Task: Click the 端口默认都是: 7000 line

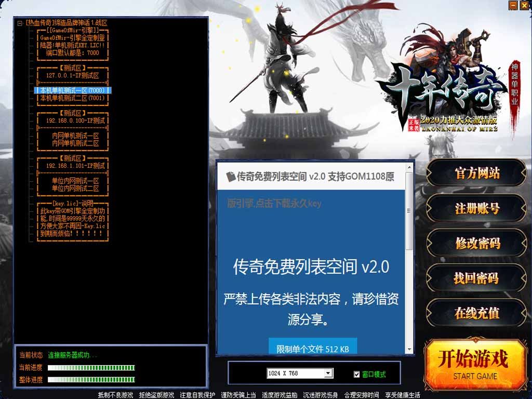Action: [73, 52]
